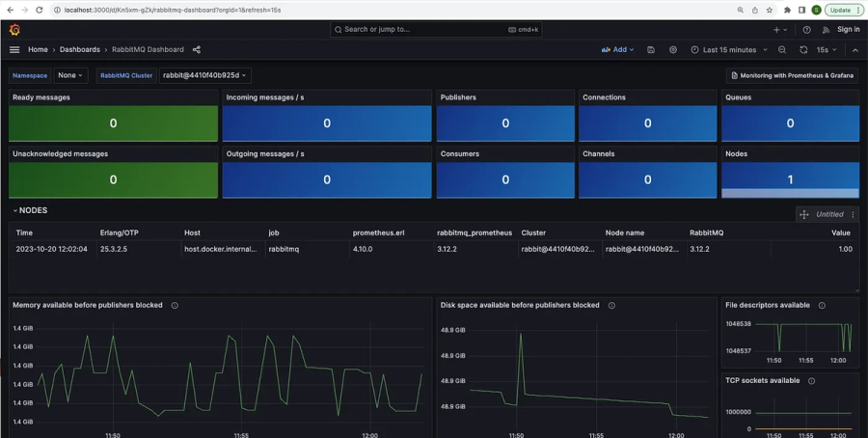Open the Namespace None dropdown
The width and height of the screenshot is (868, 438).
click(70, 75)
